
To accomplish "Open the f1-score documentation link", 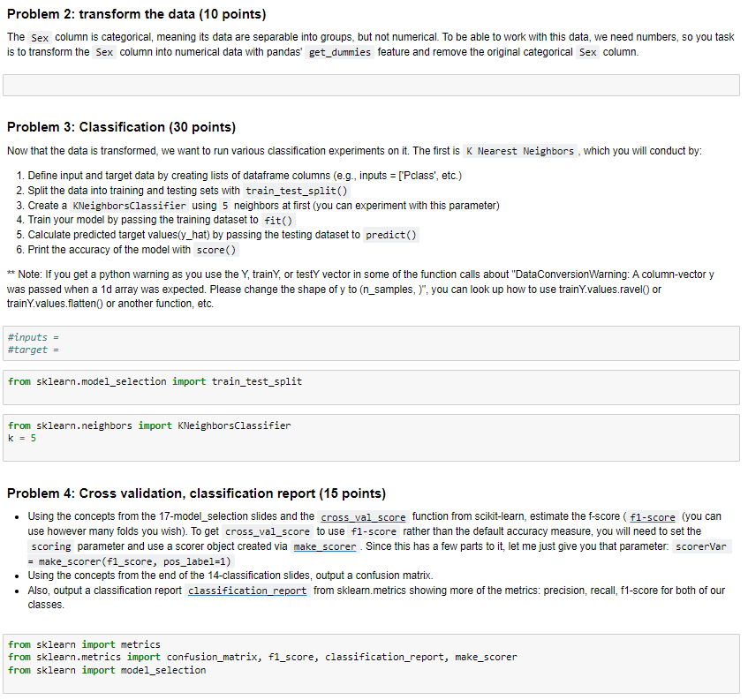I will [652, 517].
